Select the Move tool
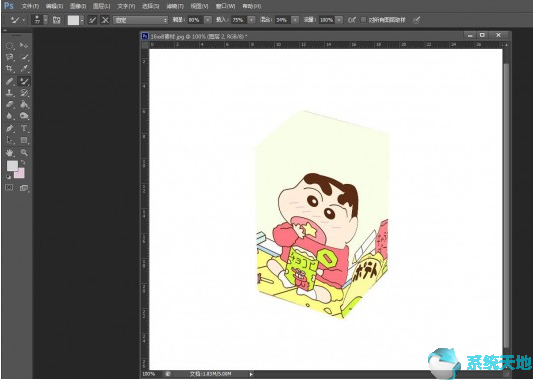 click(x=24, y=45)
